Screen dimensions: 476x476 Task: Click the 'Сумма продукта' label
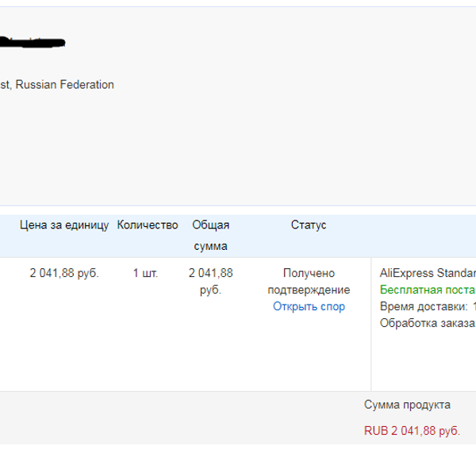pyautogui.click(x=407, y=405)
